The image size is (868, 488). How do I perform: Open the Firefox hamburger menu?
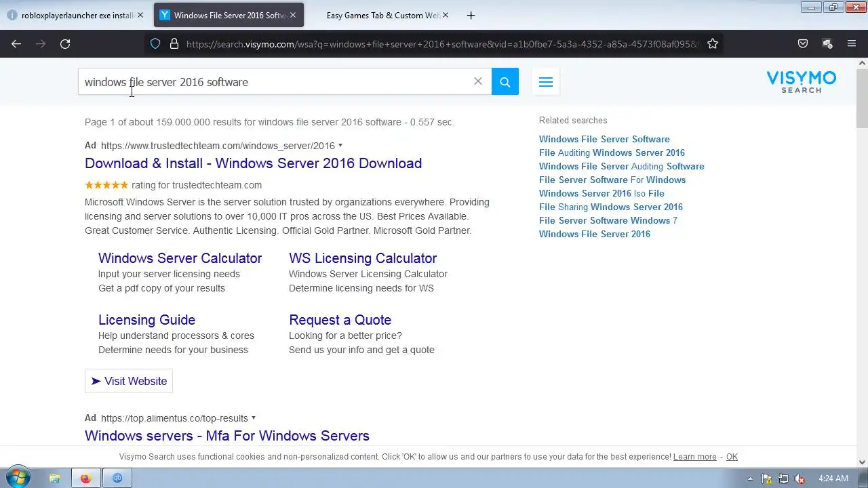pos(852,43)
